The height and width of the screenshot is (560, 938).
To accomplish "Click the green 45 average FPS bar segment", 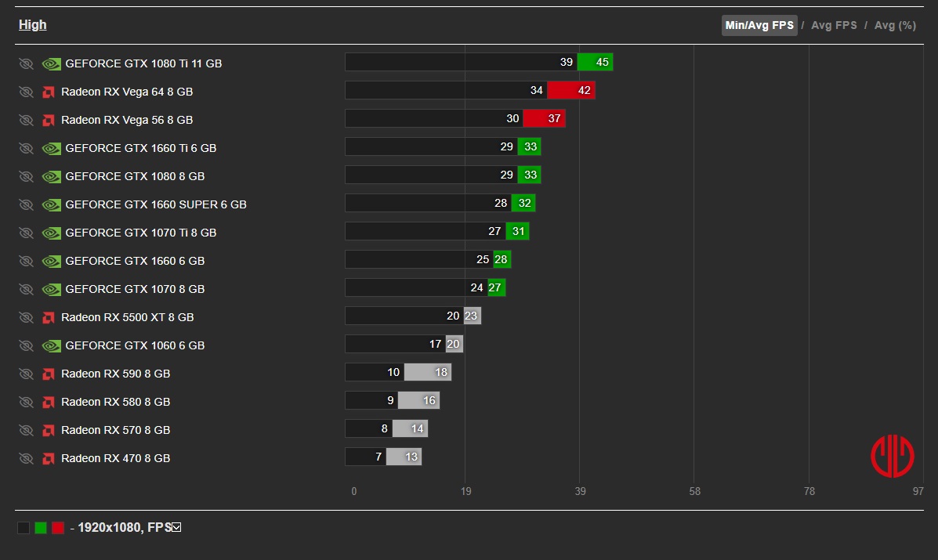I will click(596, 62).
